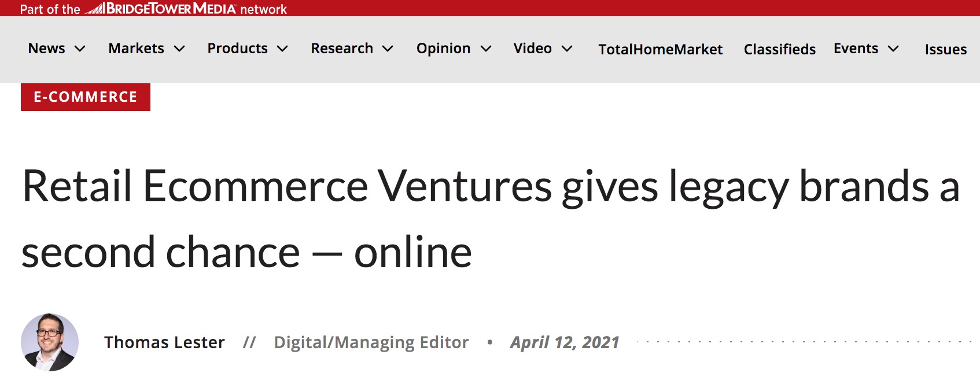Click Thomas Lester's author photo
Image resolution: width=980 pixels, height=384 pixels.
click(50, 342)
